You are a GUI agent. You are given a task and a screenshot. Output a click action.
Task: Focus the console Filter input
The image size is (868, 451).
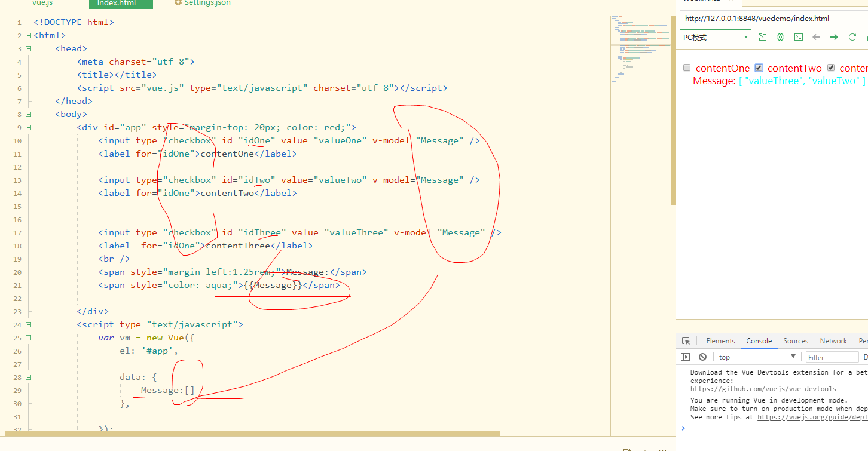(832, 357)
